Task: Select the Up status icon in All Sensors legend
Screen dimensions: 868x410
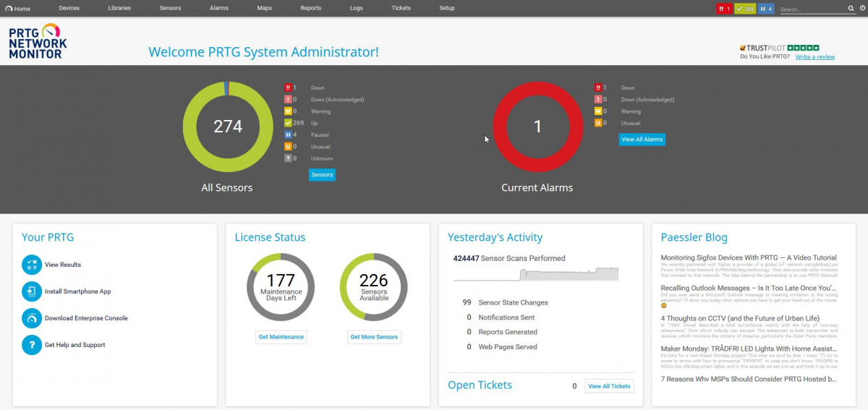Action: click(x=288, y=123)
